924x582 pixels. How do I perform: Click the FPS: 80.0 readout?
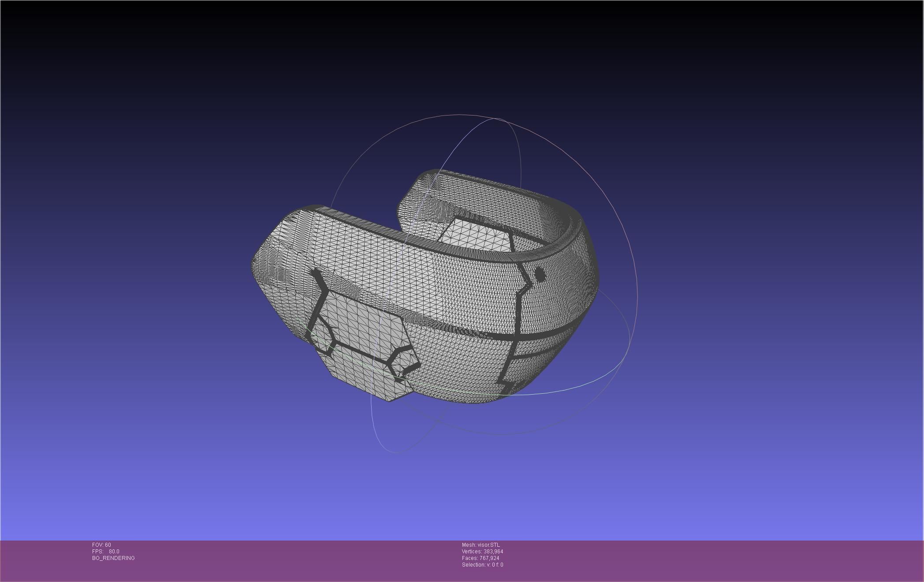click(x=106, y=552)
